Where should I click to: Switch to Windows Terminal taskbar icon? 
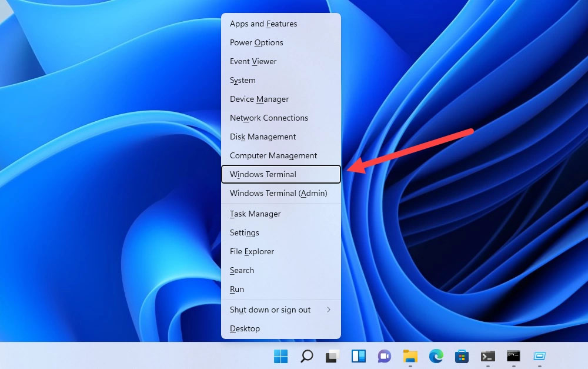[487, 356]
